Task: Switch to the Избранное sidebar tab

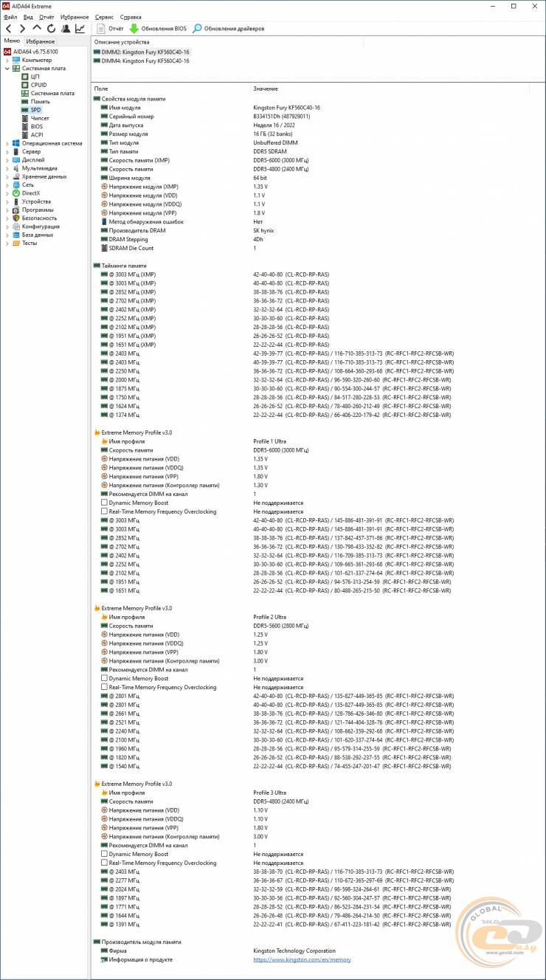Action: pyautogui.click(x=41, y=41)
